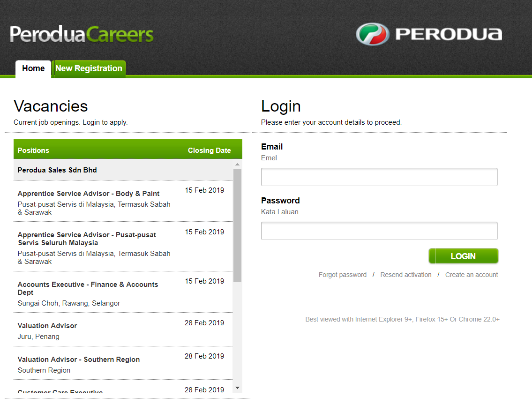The image size is (532, 412).
Task: Click the Perodua Careers logo
Action: click(x=82, y=34)
